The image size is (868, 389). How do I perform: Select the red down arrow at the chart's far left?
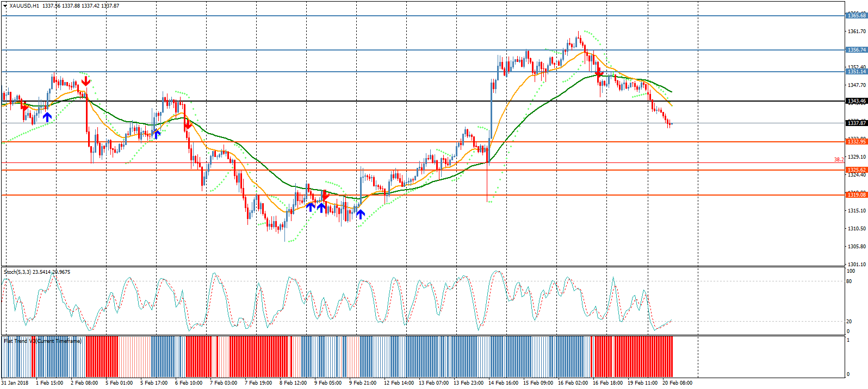[x=24, y=106]
